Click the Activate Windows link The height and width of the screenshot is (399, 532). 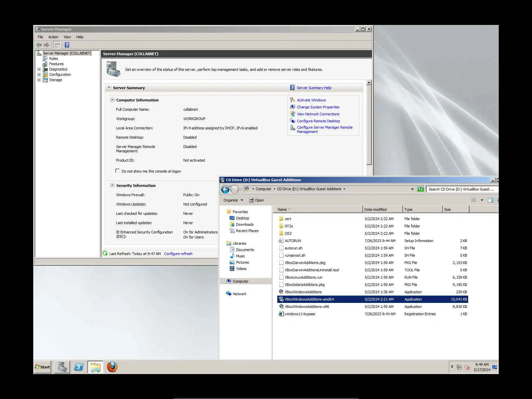[311, 100]
